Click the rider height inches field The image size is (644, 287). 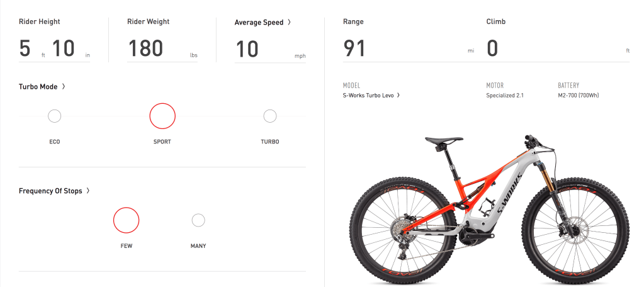coord(65,48)
